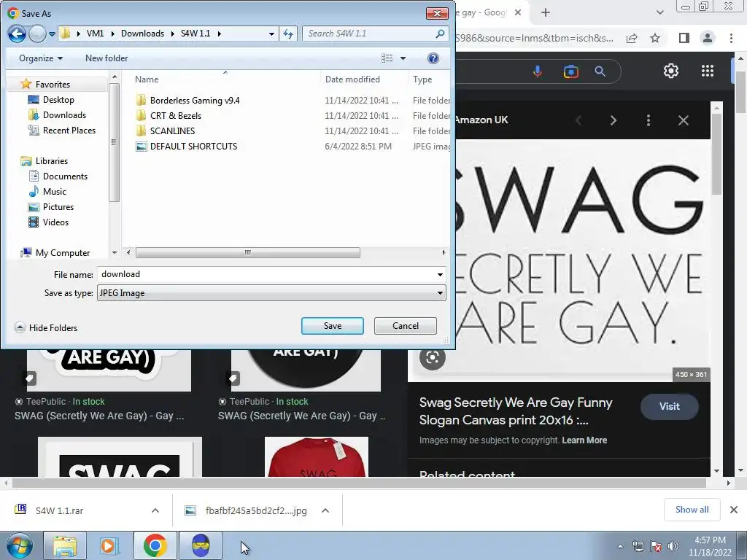Search by image with Google Lens camera
The image size is (747, 560).
pyautogui.click(x=570, y=71)
